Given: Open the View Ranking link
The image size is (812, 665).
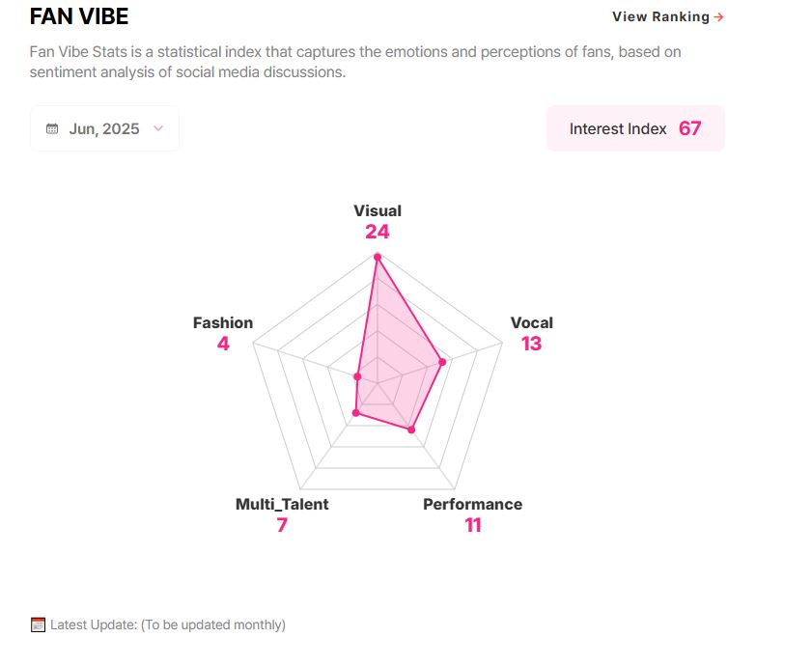Looking at the screenshot, I should [667, 17].
